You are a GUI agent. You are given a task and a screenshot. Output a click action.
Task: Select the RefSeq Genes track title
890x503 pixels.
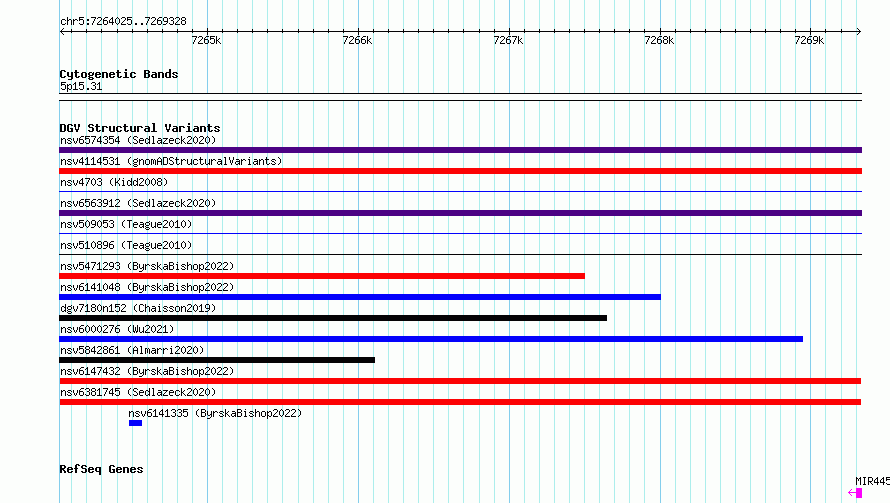[101, 469]
